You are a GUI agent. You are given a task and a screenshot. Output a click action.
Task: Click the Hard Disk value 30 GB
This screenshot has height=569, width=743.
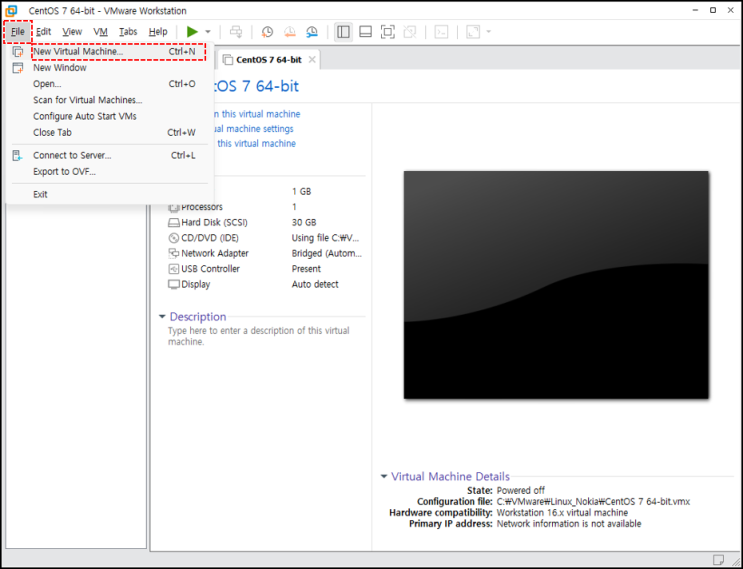(304, 223)
